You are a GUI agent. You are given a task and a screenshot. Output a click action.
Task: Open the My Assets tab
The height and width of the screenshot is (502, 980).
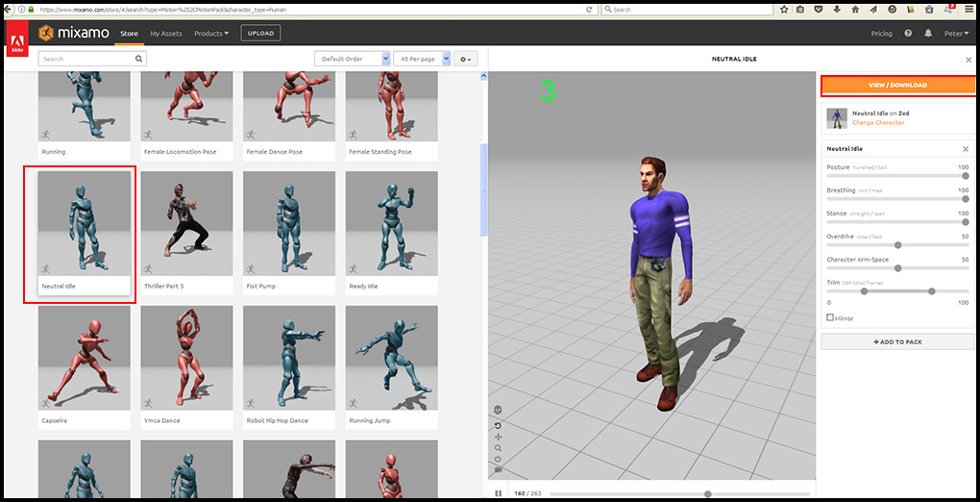point(165,33)
